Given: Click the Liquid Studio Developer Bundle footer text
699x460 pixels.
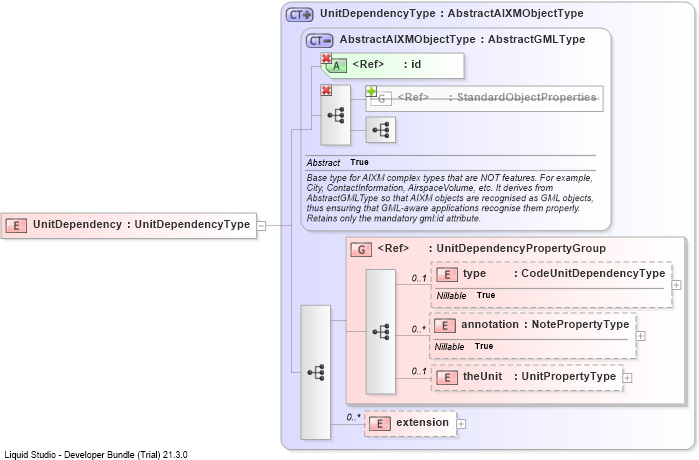Looking at the screenshot, I should (96, 455).
